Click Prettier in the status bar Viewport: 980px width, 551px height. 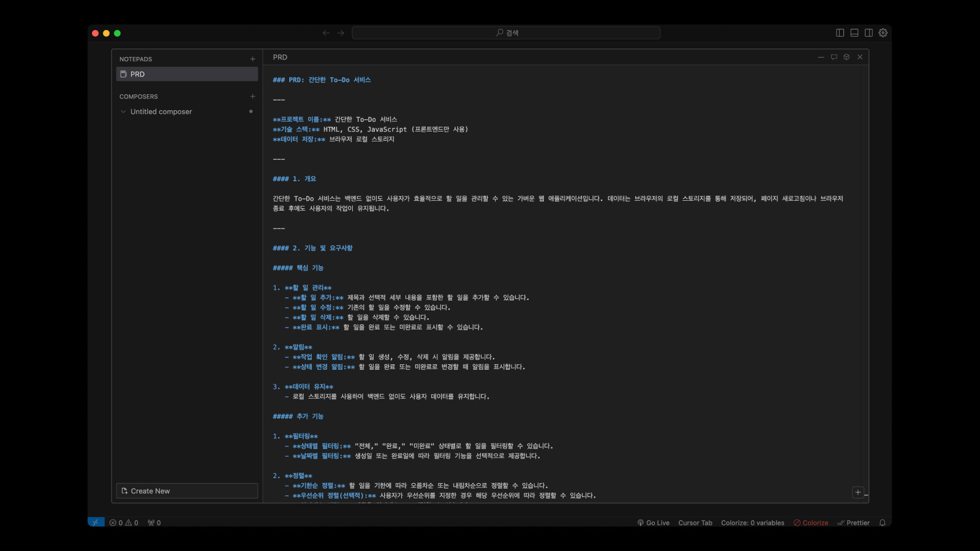point(854,523)
